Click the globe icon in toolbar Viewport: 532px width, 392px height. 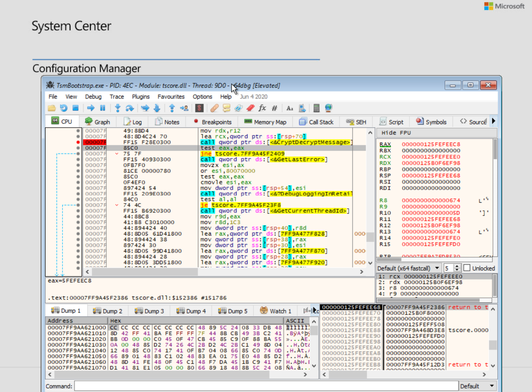point(328,108)
